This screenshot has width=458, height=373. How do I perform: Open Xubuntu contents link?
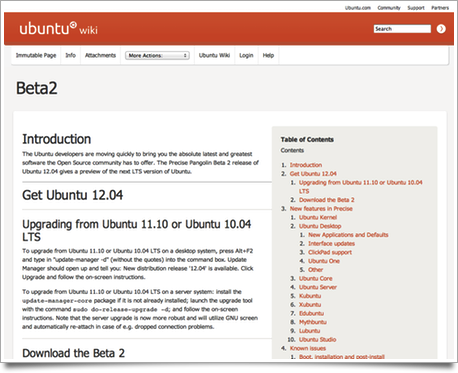click(x=310, y=305)
